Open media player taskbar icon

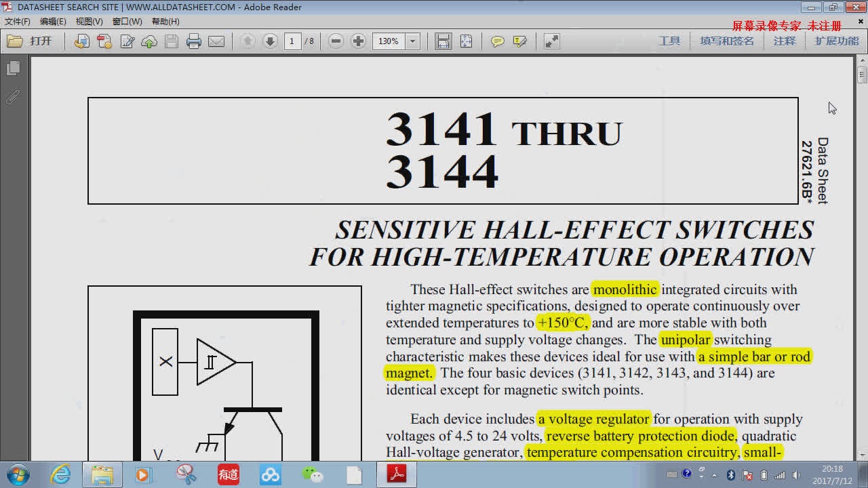[143, 474]
